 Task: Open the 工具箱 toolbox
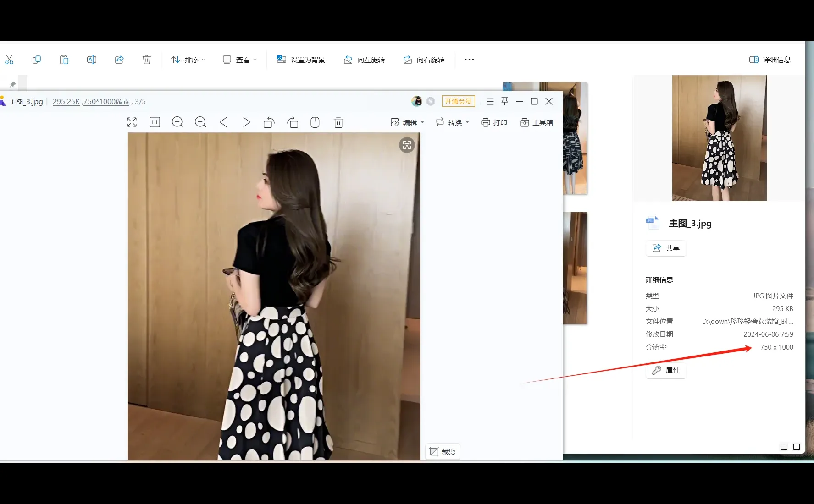tap(536, 122)
